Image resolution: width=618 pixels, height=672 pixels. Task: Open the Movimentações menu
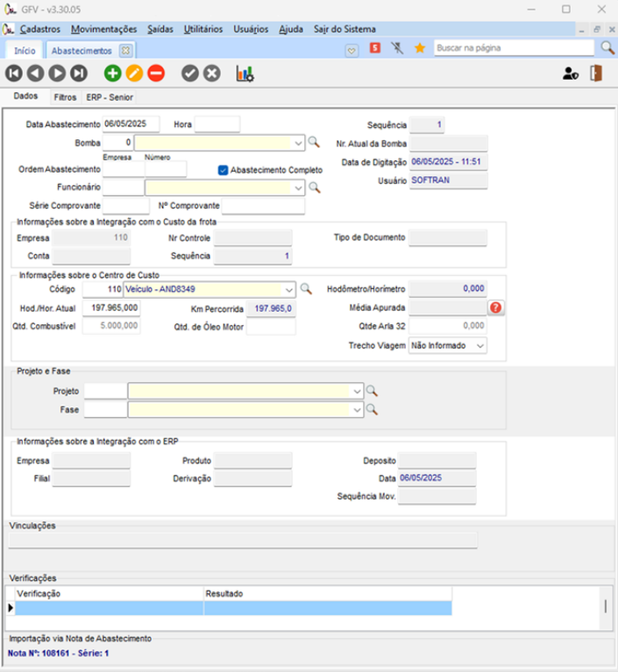(103, 29)
